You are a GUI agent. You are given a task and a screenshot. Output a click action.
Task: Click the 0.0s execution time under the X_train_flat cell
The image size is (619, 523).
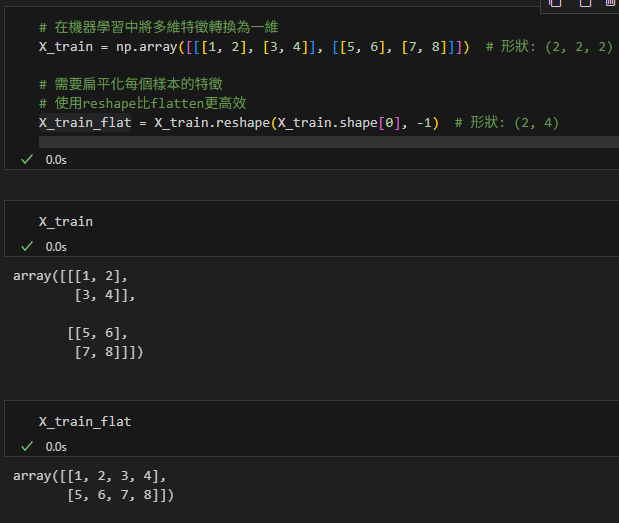(56, 447)
